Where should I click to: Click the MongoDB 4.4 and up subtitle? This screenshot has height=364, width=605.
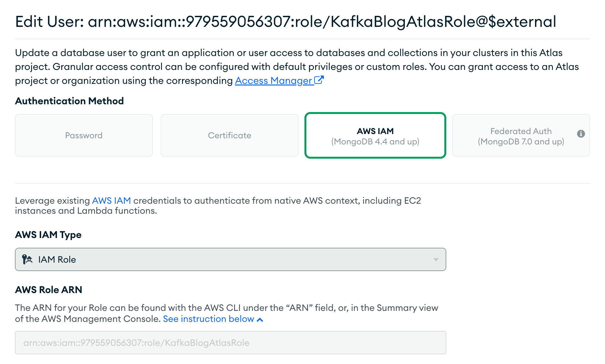pyautogui.click(x=375, y=142)
